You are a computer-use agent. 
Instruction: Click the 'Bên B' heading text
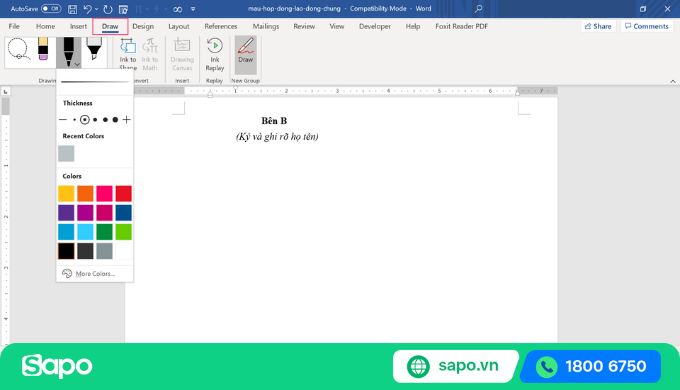(274, 121)
